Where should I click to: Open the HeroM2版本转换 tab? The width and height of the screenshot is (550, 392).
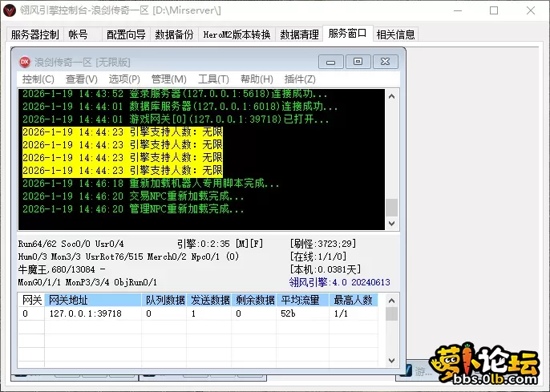pos(237,34)
